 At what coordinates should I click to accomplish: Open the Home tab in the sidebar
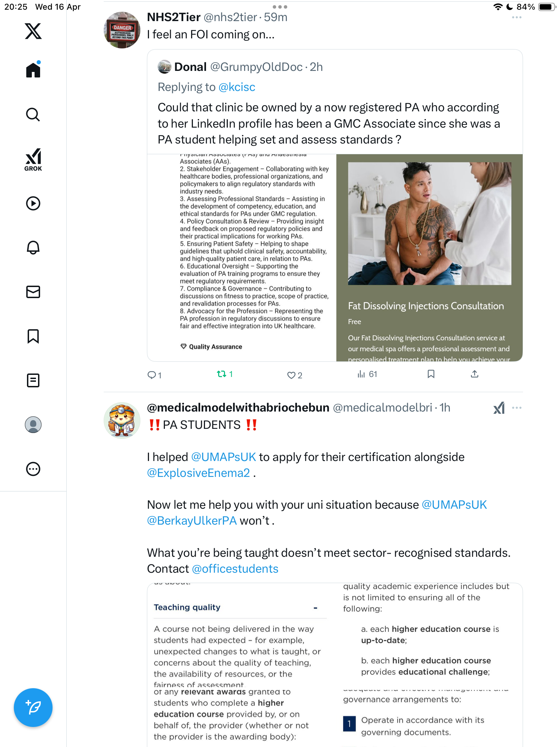tap(33, 70)
